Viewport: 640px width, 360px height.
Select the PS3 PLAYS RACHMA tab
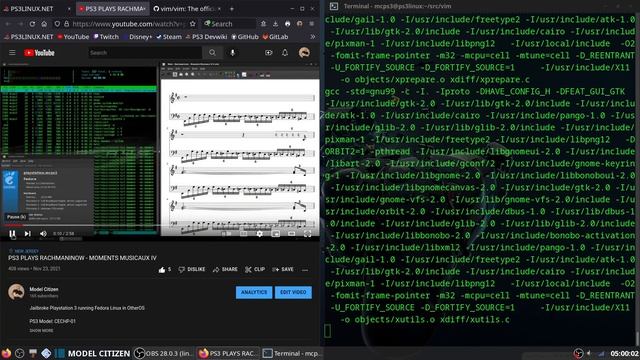pos(112,9)
